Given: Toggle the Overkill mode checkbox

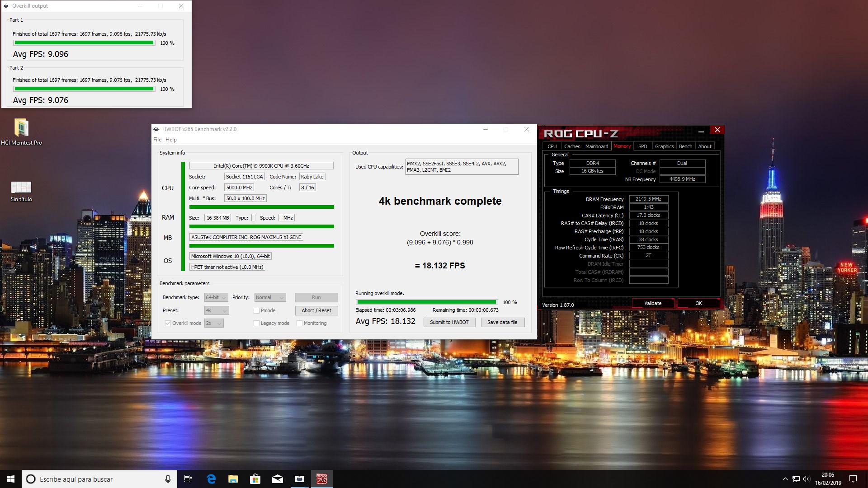Looking at the screenshot, I should tap(168, 323).
